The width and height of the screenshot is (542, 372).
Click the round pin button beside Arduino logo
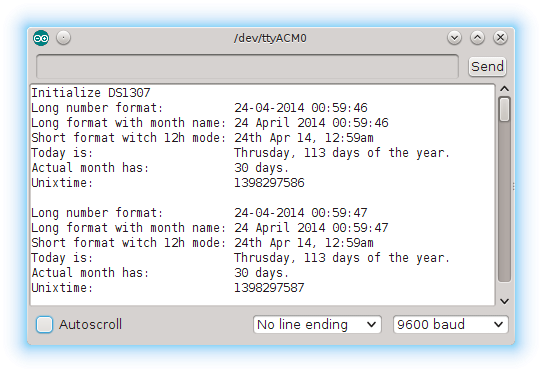coord(64,38)
